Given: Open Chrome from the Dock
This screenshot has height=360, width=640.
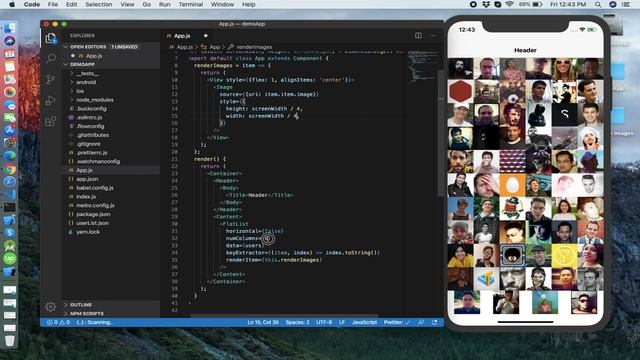Looking at the screenshot, I should (10, 169).
